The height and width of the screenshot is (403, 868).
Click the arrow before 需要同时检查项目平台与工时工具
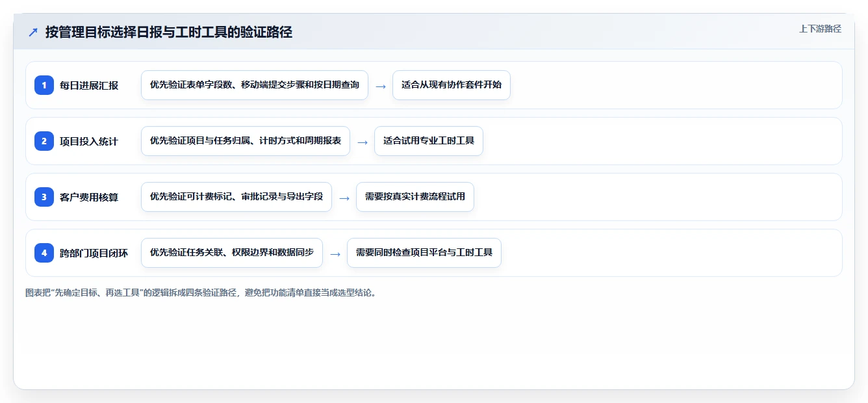click(x=335, y=253)
